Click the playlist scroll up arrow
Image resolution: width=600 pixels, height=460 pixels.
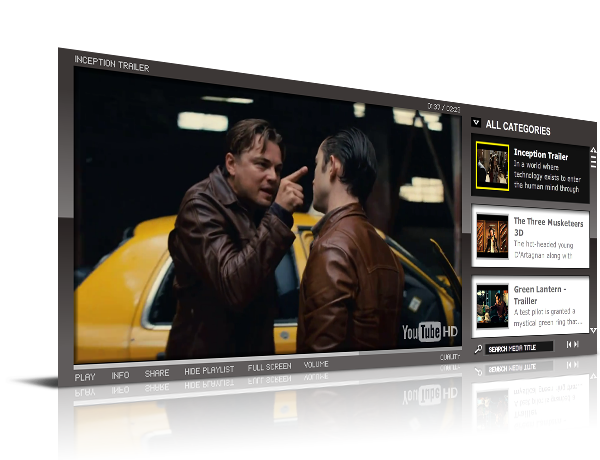point(593,147)
